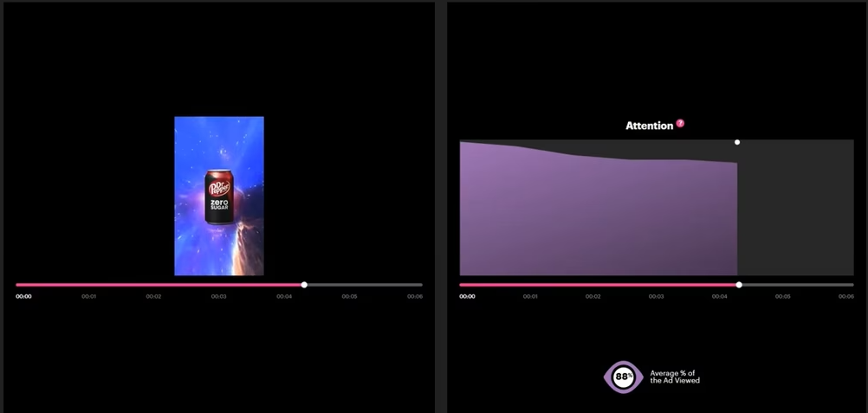Select 00:03 label under the ad video

click(x=218, y=297)
